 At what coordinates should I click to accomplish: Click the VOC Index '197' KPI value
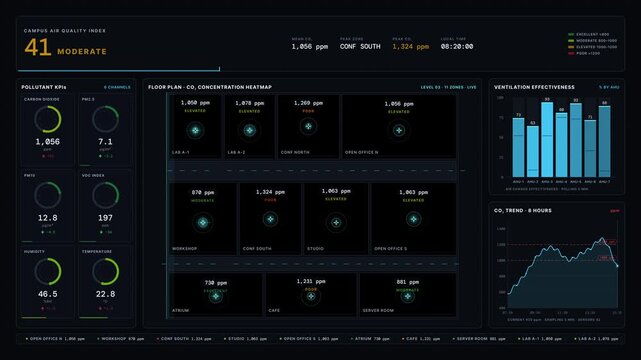[105, 218]
